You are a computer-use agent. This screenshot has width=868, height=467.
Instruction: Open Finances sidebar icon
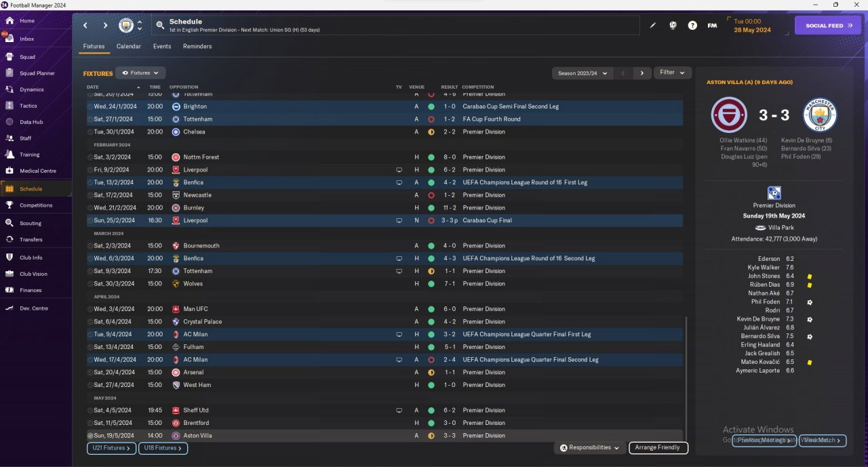pos(9,290)
